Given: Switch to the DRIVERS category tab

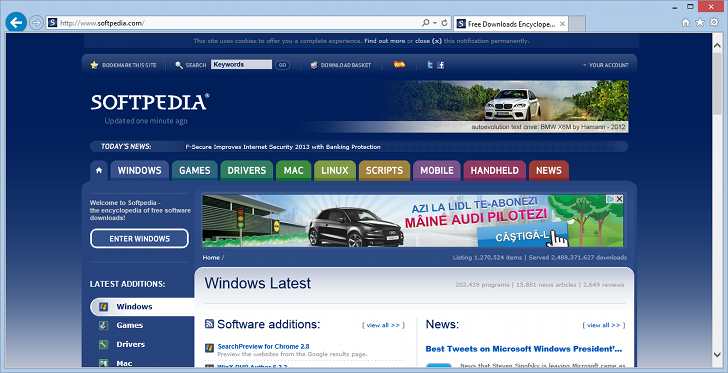Looking at the screenshot, I should tap(247, 170).
